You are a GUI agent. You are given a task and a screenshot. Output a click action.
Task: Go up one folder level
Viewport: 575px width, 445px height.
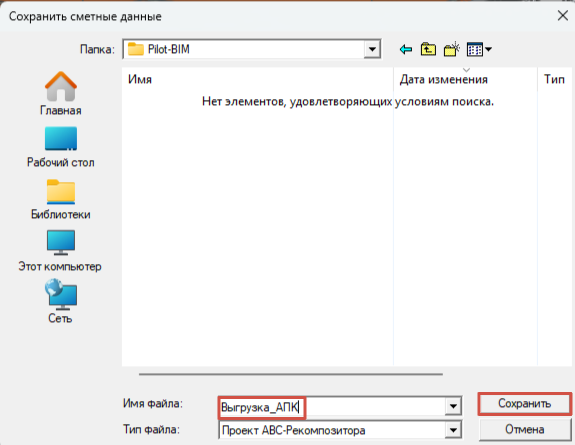(428, 49)
